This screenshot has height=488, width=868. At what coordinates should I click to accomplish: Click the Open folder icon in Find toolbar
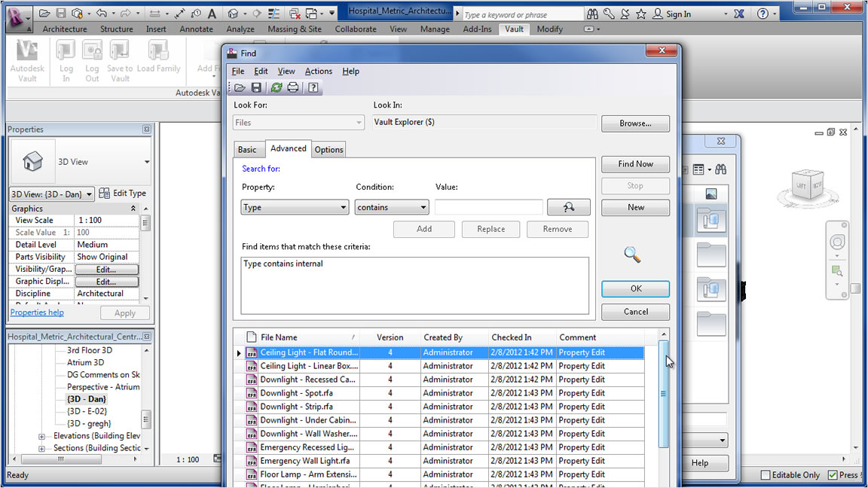coord(240,87)
